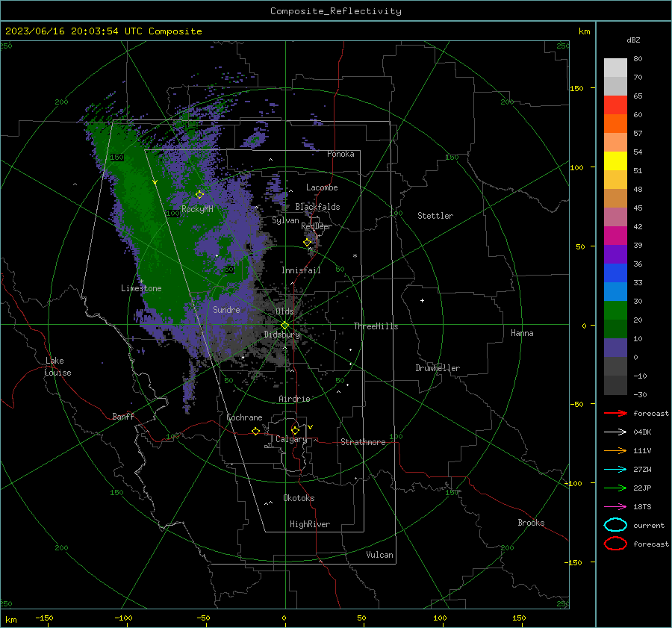Click the Calgary city label
Viewport: 672px width, 628px height.
291,439
